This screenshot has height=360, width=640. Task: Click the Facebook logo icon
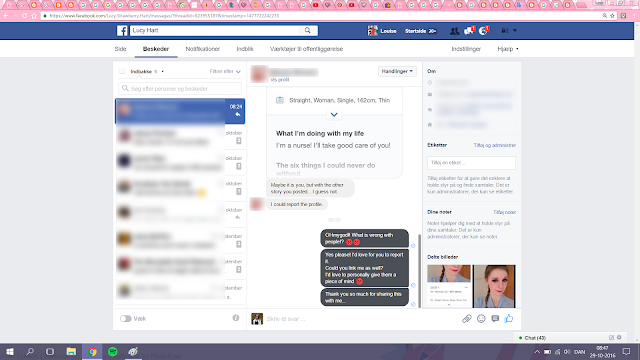[122, 31]
